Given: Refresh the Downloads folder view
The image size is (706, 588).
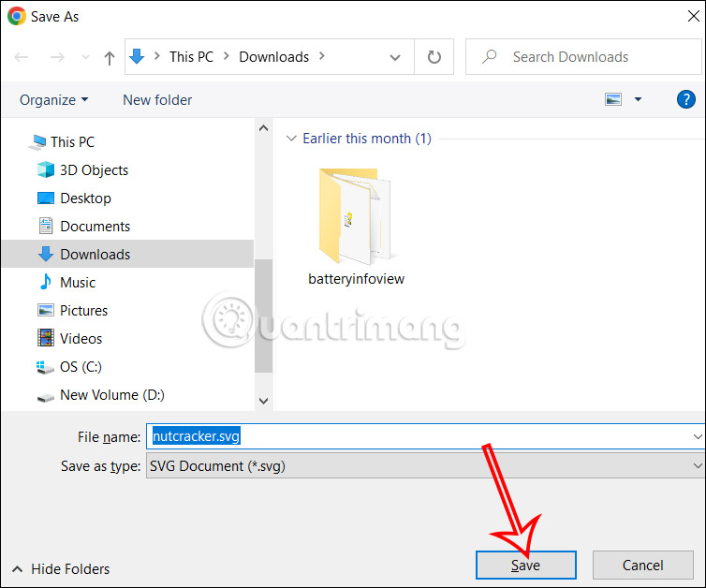Looking at the screenshot, I should click(x=434, y=57).
